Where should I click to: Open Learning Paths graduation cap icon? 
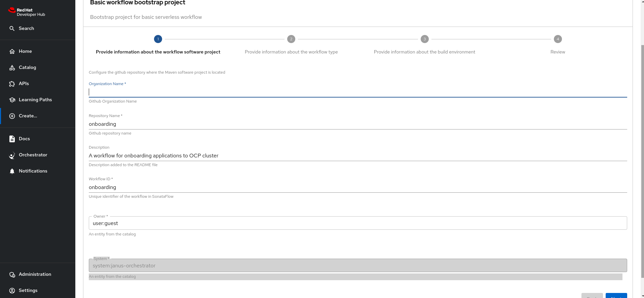(12, 100)
